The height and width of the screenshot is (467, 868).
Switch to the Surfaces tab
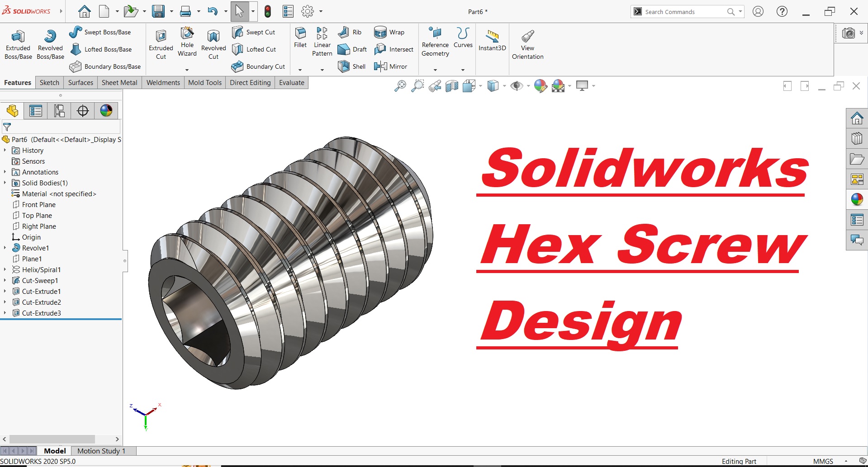pyautogui.click(x=81, y=83)
